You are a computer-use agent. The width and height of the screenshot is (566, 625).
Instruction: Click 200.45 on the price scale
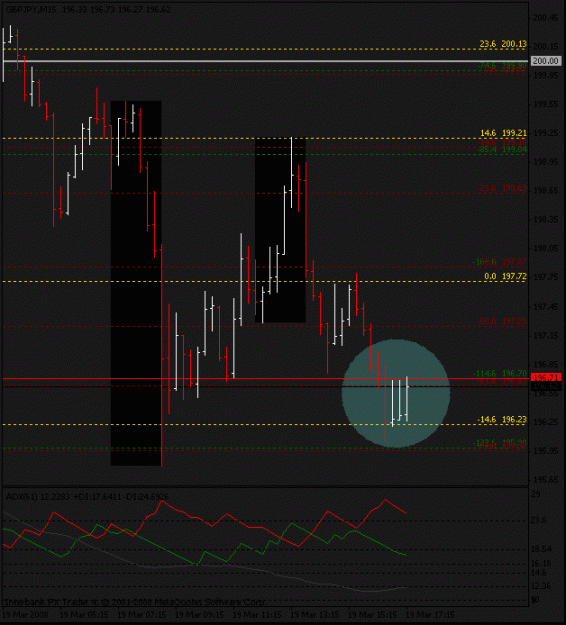tap(546, 18)
